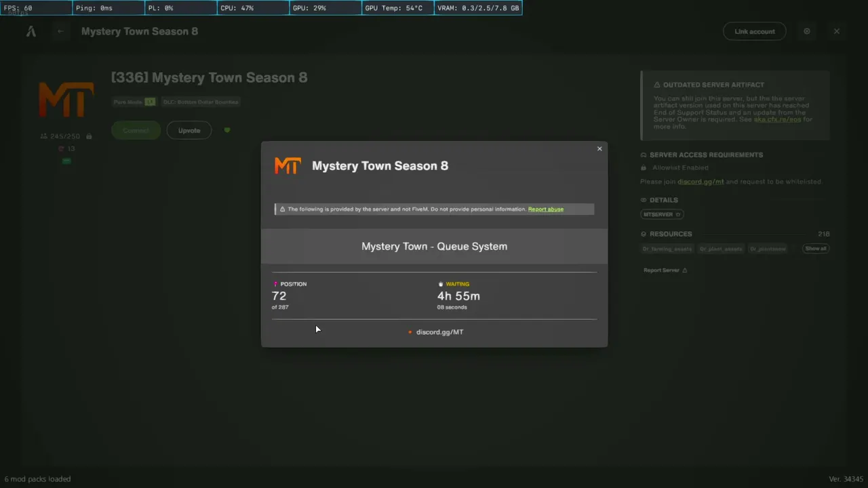Screen dimensions: 868x488
Task: Click the Dr_plantsnew resource tag
Action: (768, 249)
